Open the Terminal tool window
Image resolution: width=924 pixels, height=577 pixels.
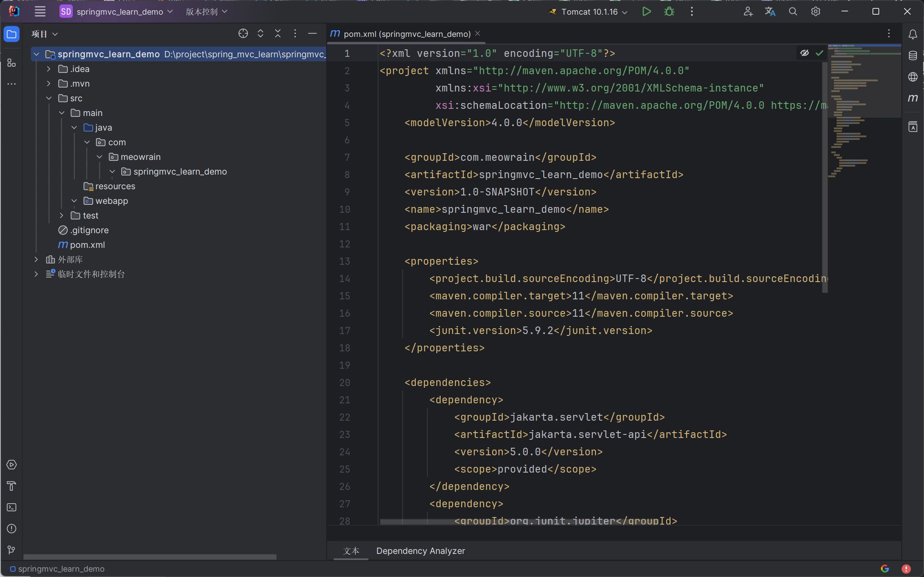coord(12,507)
